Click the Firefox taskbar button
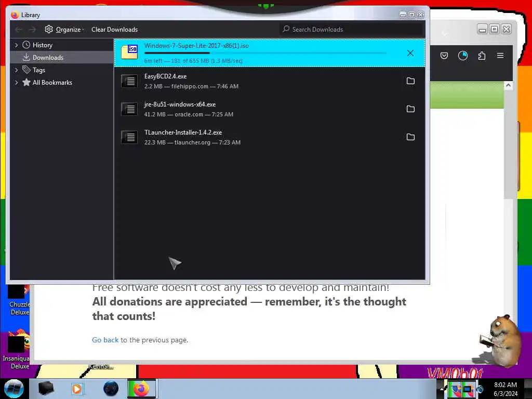 [x=141, y=389]
